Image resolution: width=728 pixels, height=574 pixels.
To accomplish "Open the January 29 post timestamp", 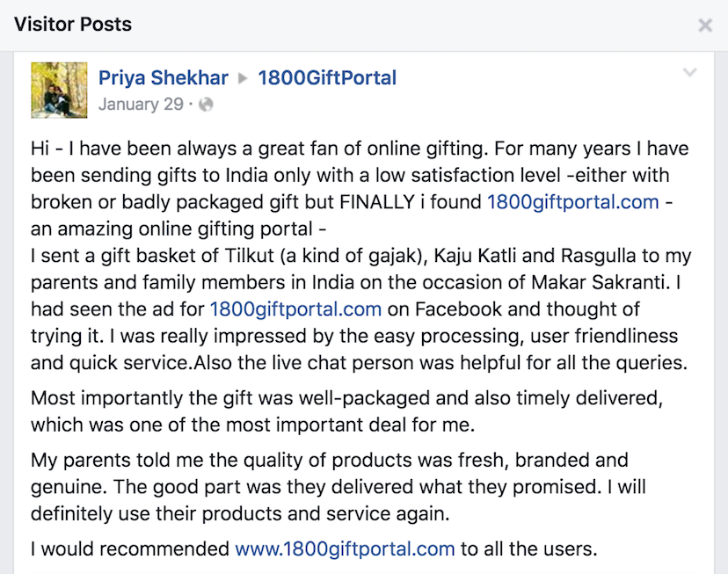I will [141, 105].
